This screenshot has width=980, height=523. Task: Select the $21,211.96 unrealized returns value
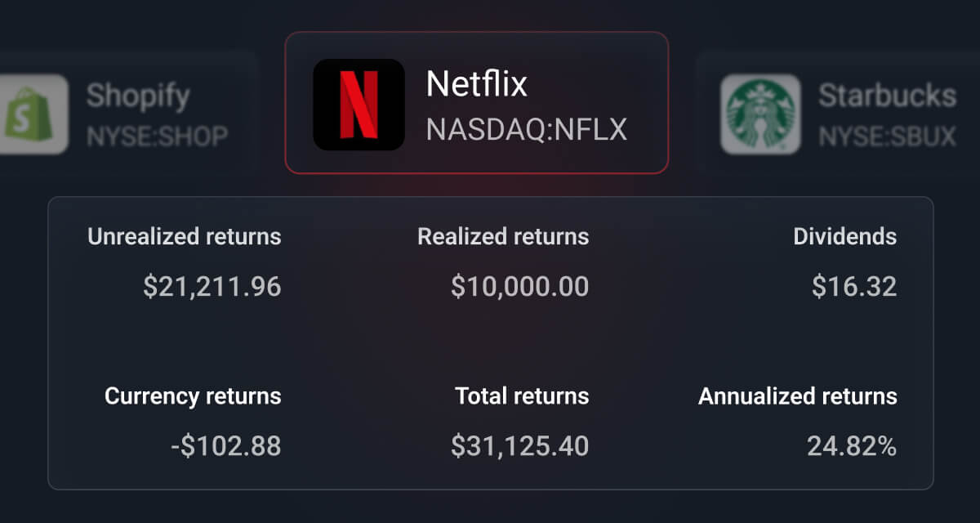click(x=212, y=287)
